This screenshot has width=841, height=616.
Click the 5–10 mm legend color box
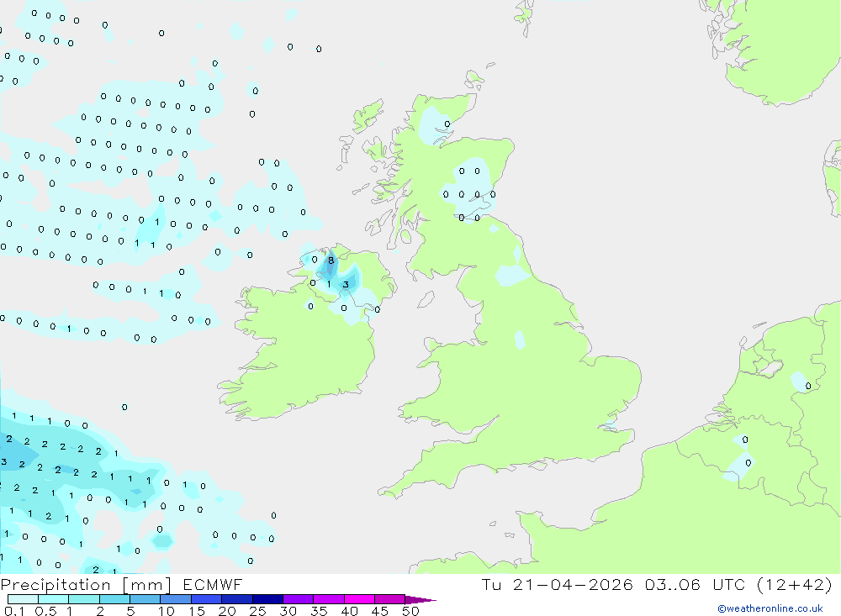pos(145,599)
